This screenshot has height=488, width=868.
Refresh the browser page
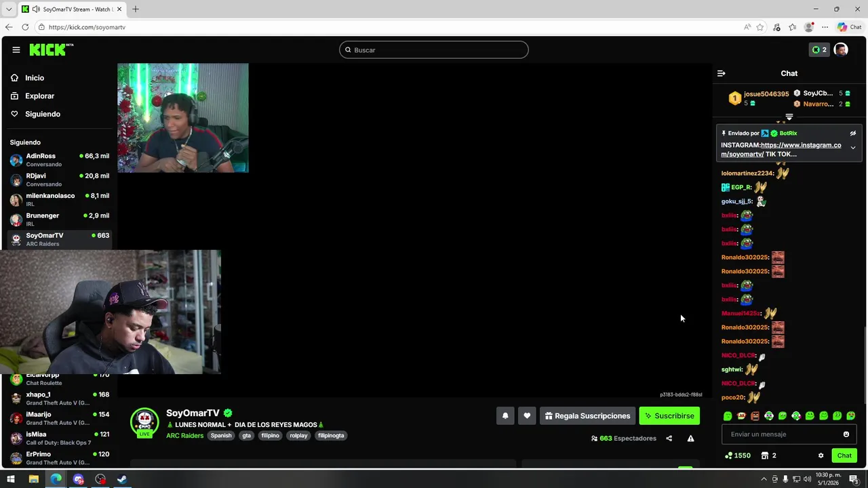(25, 27)
